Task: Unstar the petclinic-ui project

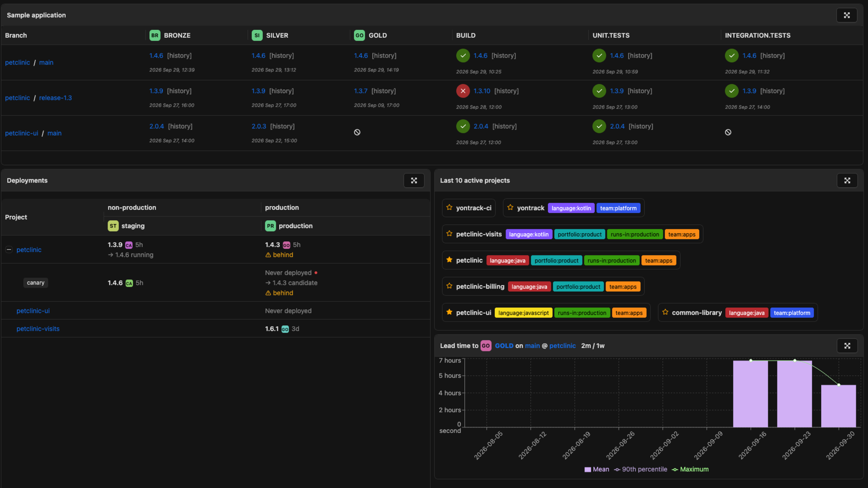Action: (x=449, y=312)
